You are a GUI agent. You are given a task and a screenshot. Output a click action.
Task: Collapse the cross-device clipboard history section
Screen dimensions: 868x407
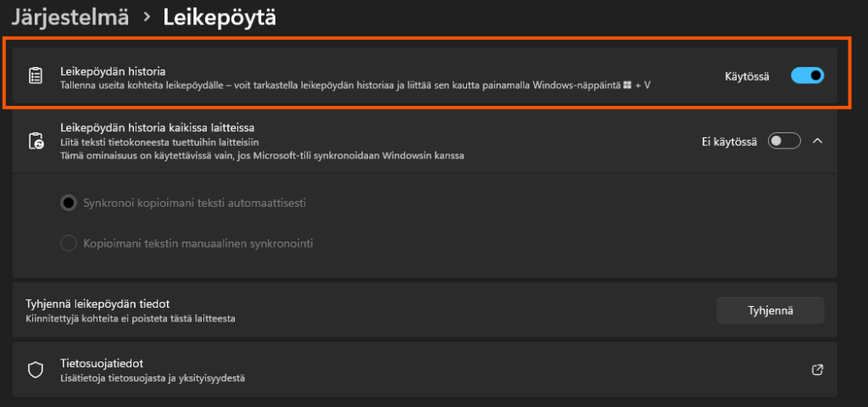pos(817,141)
